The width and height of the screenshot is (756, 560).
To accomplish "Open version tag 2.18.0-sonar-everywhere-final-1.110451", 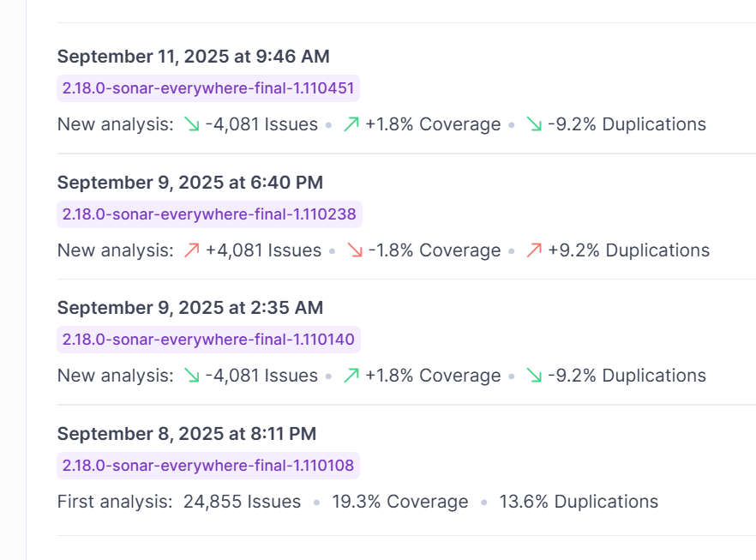I will pyautogui.click(x=208, y=88).
